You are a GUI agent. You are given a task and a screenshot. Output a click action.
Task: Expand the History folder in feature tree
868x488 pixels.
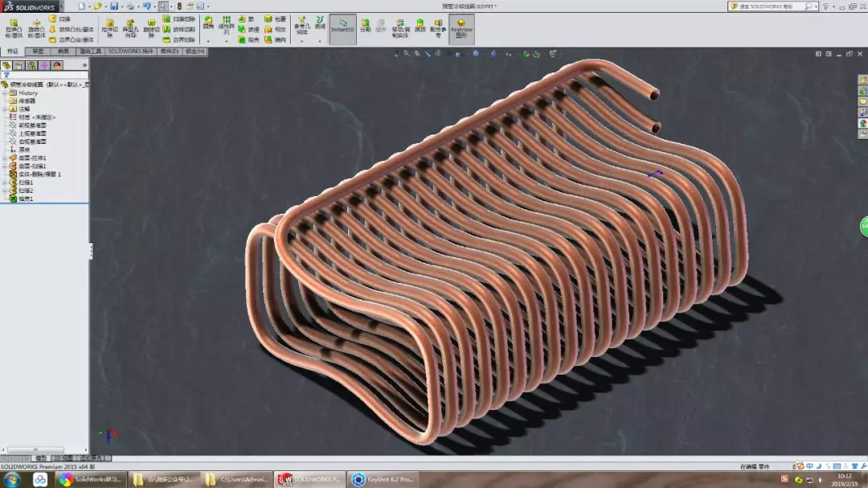coord(5,93)
